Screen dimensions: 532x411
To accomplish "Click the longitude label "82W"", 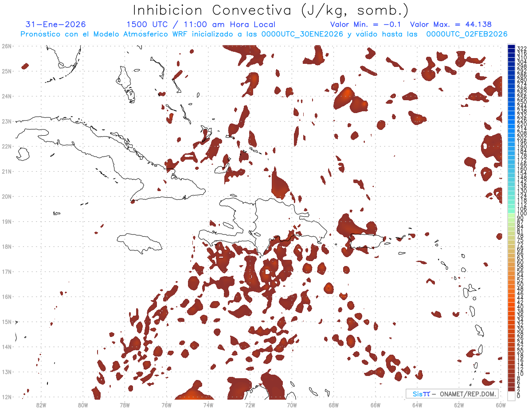I will point(41,404).
